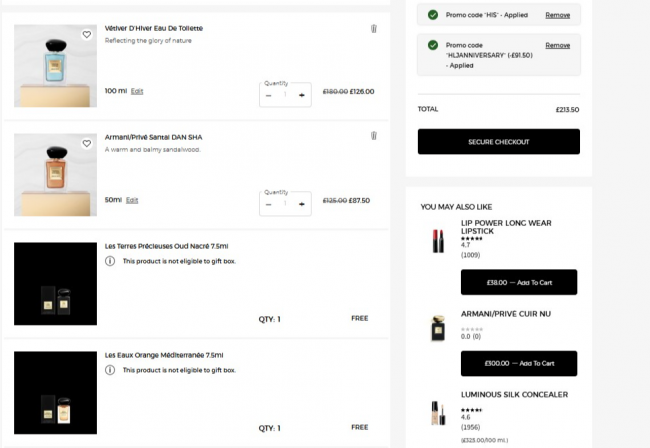Image resolution: width=650 pixels, height=448 pixels.
Task: Increase Vétiver D'Hiver quantity with plus
Action: (x=302, y=95)
